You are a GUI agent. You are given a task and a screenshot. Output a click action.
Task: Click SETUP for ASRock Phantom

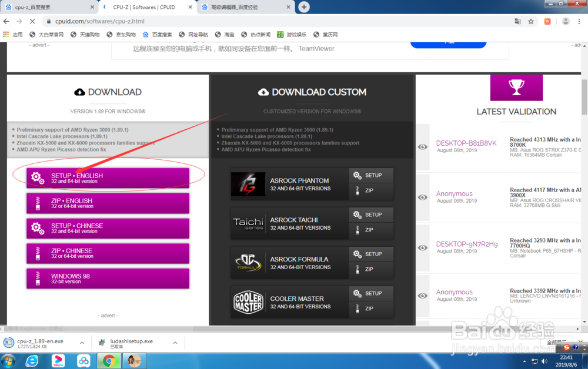371,175
